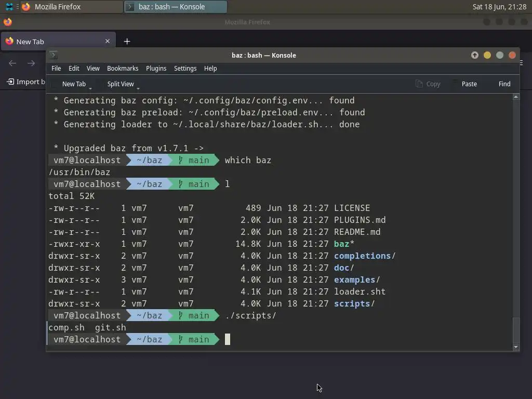Click the clock showing Sat 18 Jun, 21:28
This screenshot has height=399, width=532.
pyautogui.click(x=499, y=7)
